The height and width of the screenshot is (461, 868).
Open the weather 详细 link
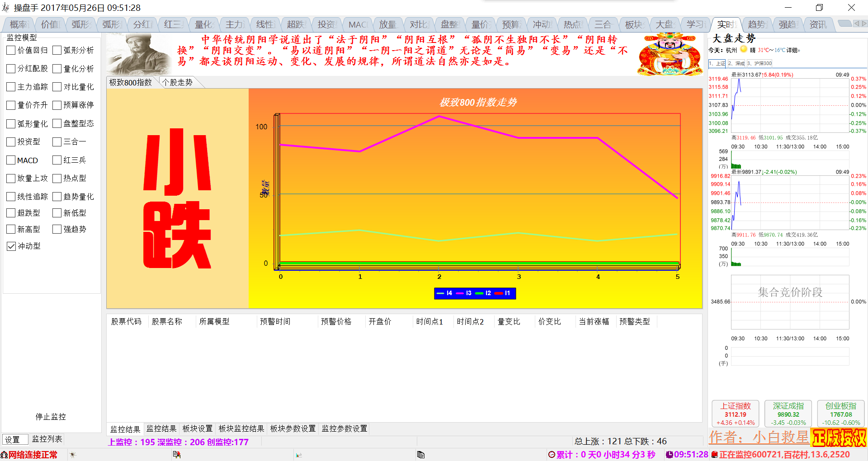tap(793, 50)
